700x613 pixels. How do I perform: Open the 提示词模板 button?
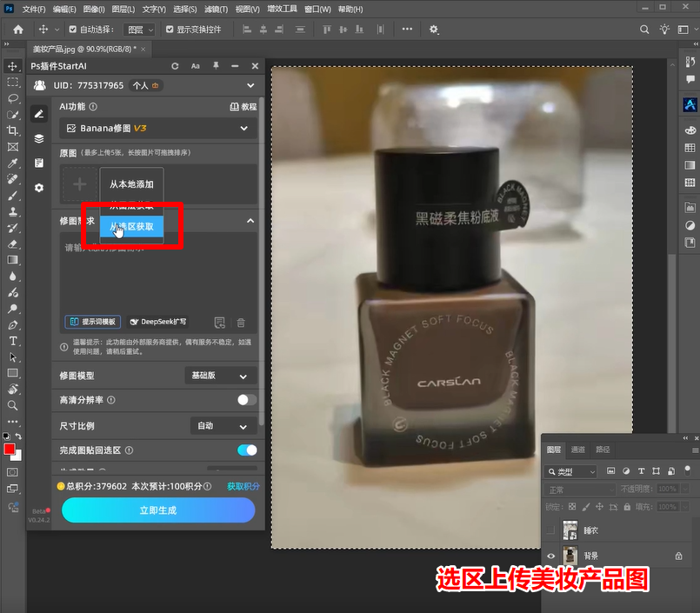point(93,322)
